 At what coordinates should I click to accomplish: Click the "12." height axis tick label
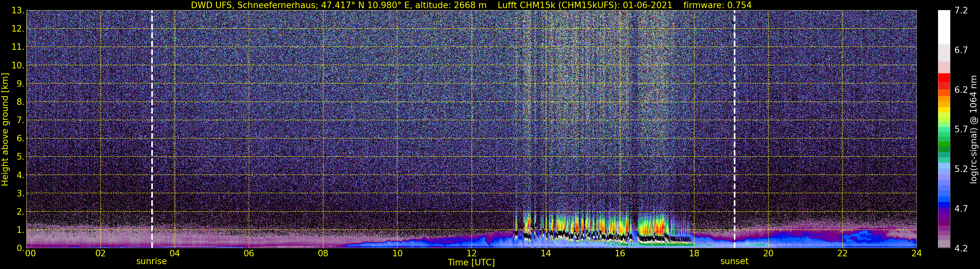(x=18, y=29)
